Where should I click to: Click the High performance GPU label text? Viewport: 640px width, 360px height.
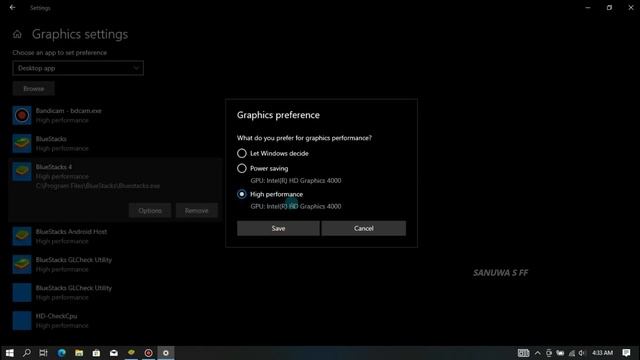296,206
